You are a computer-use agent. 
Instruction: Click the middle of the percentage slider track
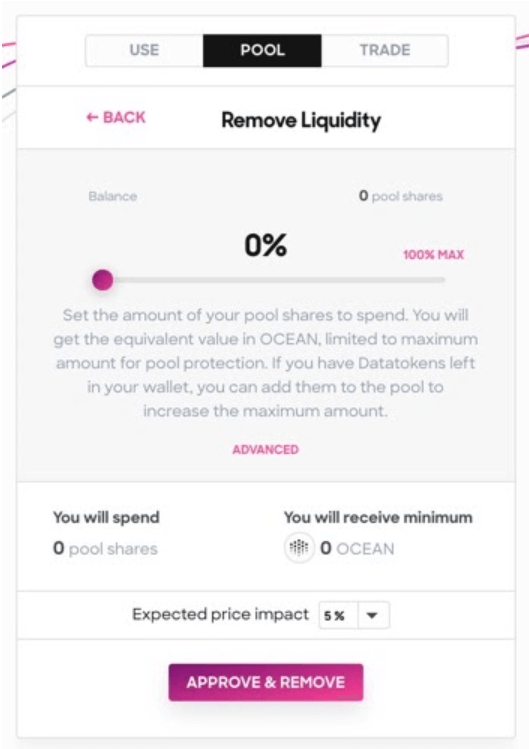[x=273, y=280]
